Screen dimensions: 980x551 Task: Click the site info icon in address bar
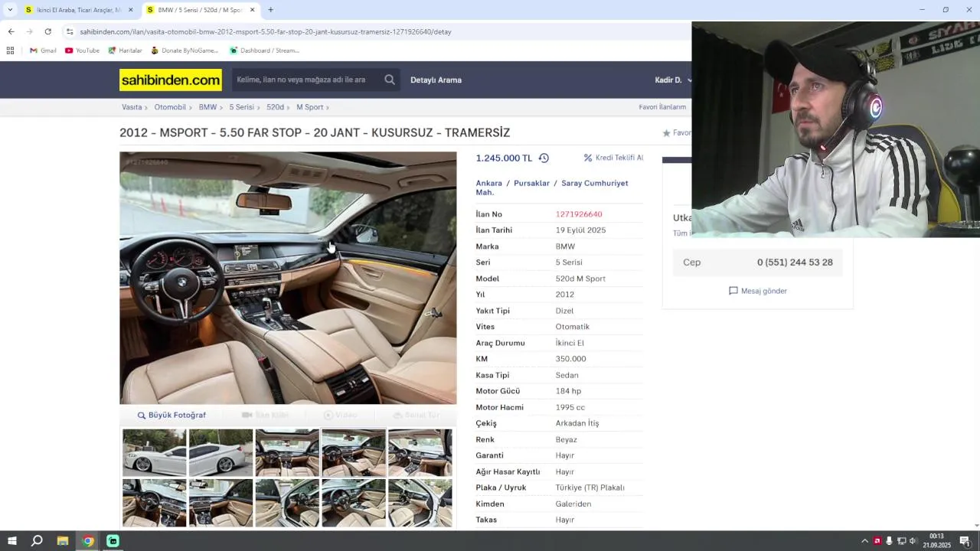pyautogui.click(x=70, y=31)
